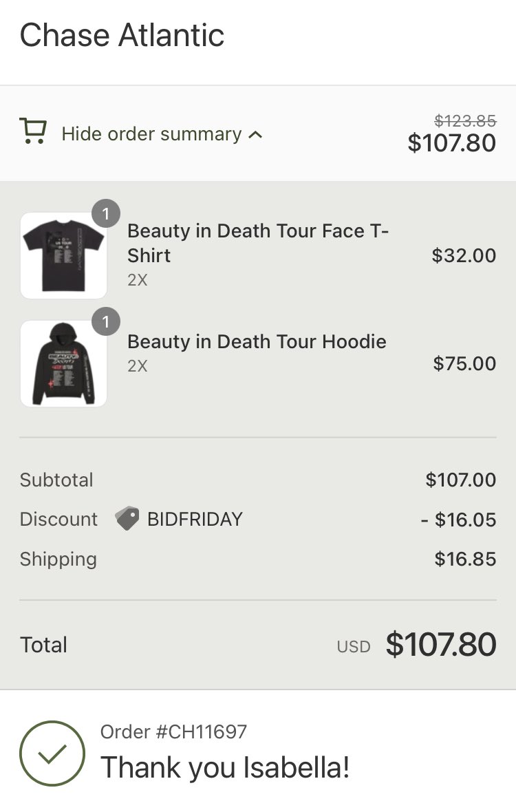Image resolution: width=516 pixels, height=812 pixels.
Task: Open the Beauty in Death Tour Face T-Shirt thumbnail
Action: click(x=64, y=256)
